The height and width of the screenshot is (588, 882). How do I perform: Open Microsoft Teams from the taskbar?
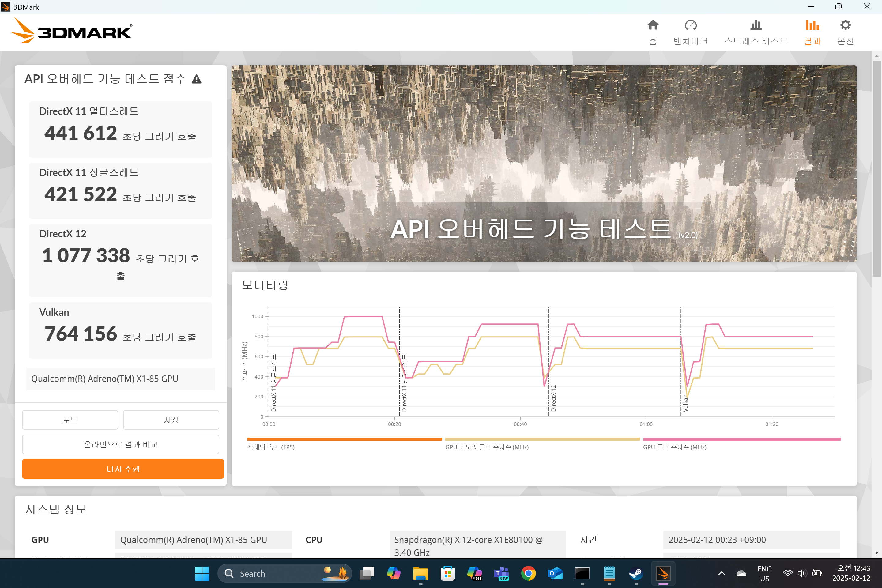pos(501,573)
